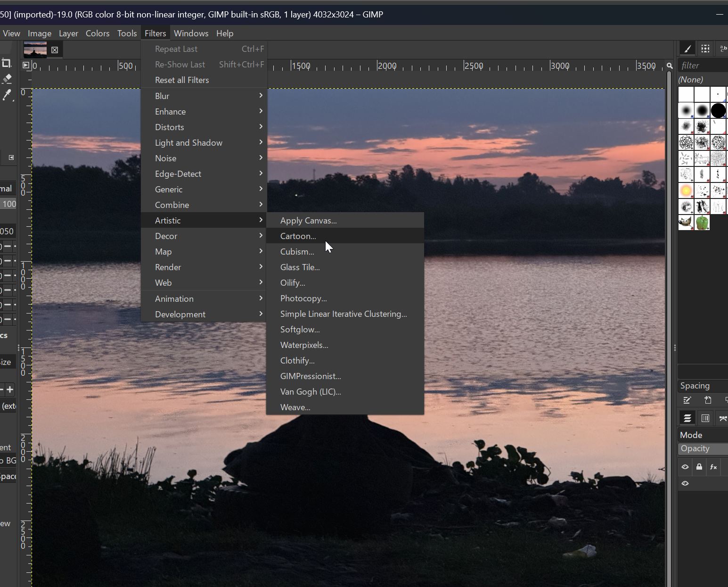Close the image tab with X button

pyautogui.click(x=55, y=50)
